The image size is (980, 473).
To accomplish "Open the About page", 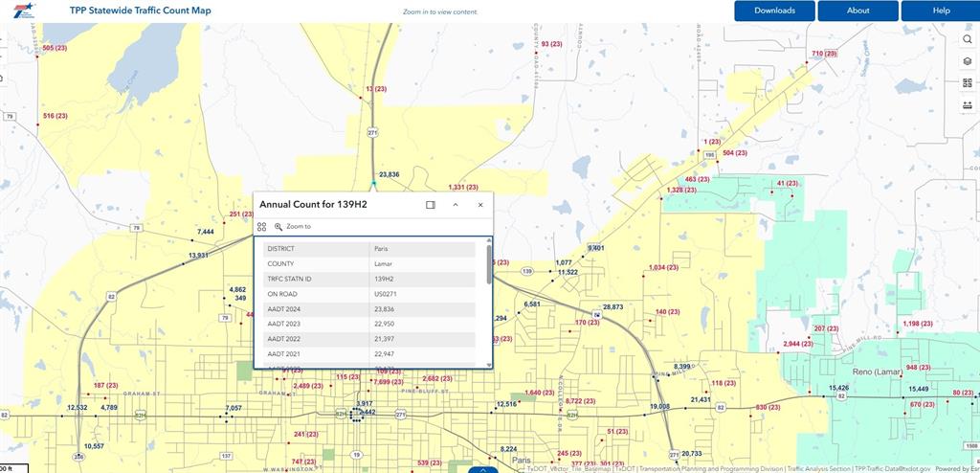I will pyautogui.click(x=857, y=11).
